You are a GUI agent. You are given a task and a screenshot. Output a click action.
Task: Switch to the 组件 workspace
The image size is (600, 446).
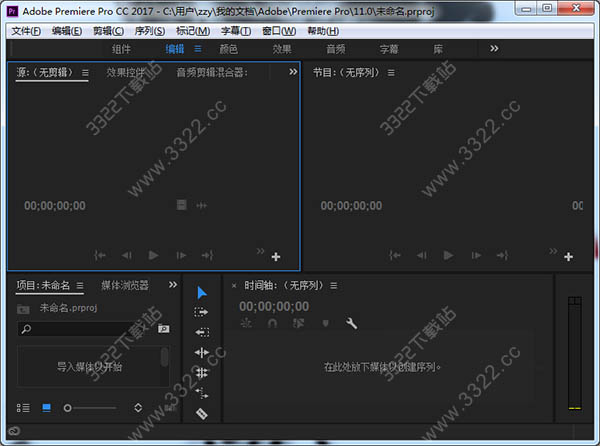point(121,49)
